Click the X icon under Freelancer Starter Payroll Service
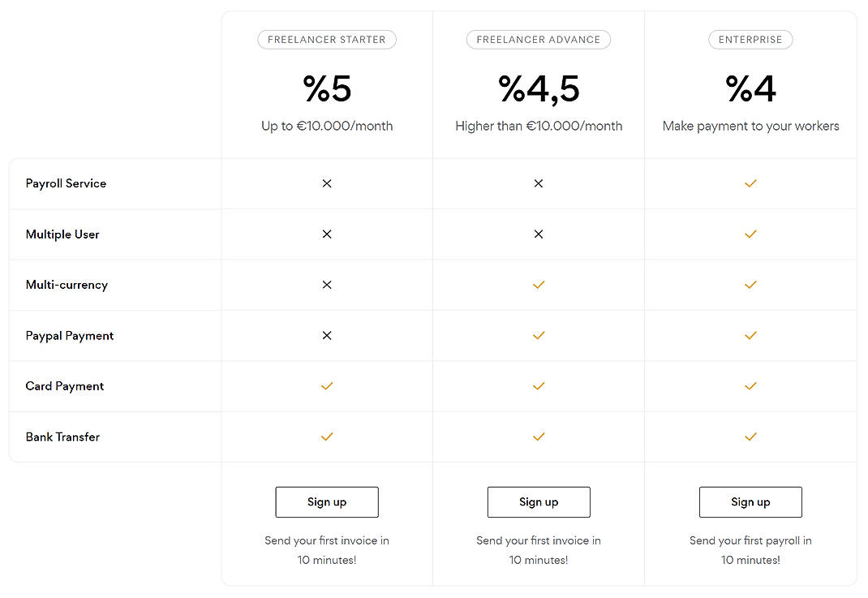The width and height of the screenshot is (868, 598). pyautogui.click(x=327, y=183)
